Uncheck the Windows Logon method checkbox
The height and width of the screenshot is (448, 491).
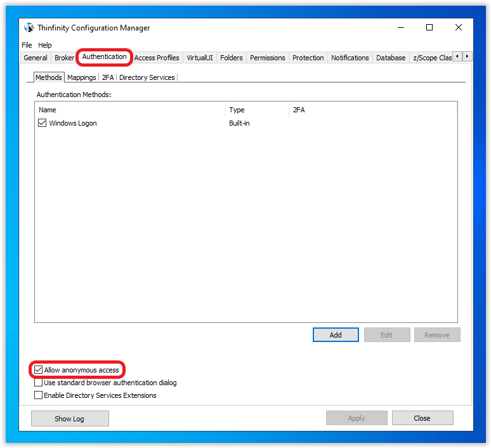(x=42, y=123)
